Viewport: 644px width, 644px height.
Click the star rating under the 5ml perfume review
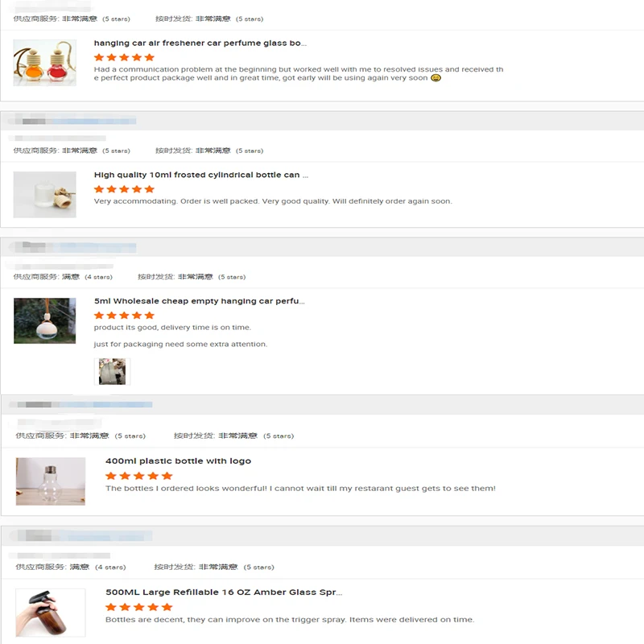124,316
